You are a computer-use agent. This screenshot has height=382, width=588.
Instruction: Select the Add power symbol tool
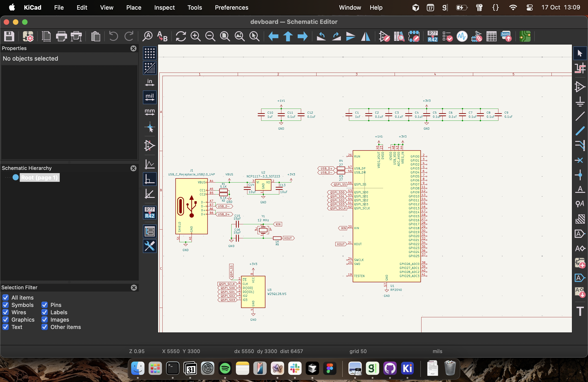tap(580, 102)
